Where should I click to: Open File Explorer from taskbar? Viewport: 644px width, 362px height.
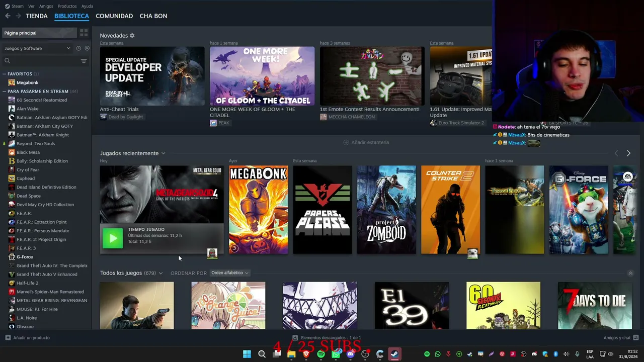click(291, 354)
